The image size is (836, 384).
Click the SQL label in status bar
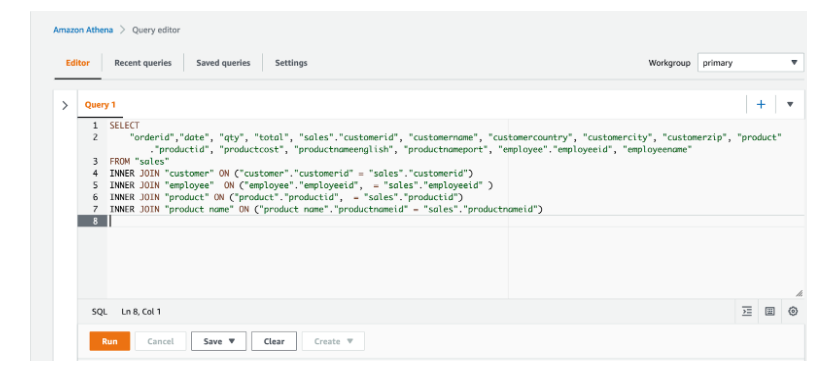(99, 311)
